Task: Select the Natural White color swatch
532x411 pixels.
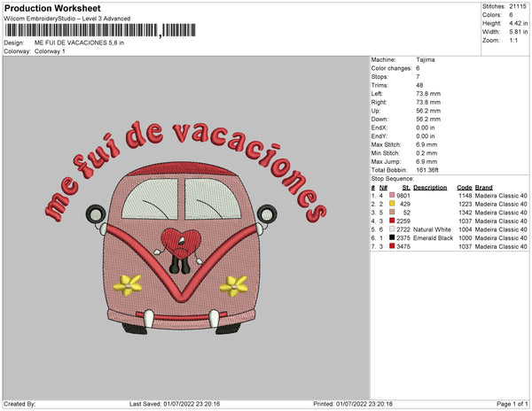Action: click(x=391, y=229)
